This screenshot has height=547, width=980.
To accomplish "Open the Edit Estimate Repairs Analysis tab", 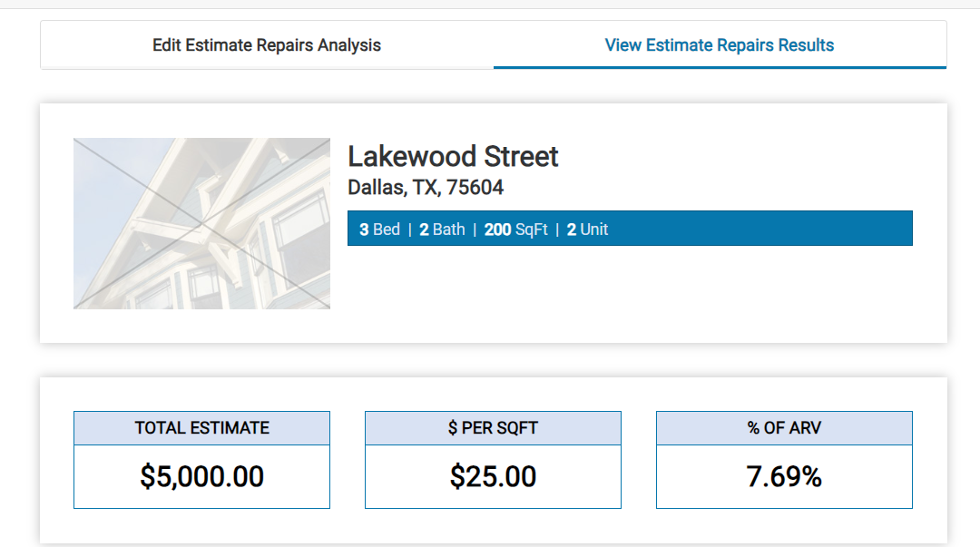I will point(267,45).
